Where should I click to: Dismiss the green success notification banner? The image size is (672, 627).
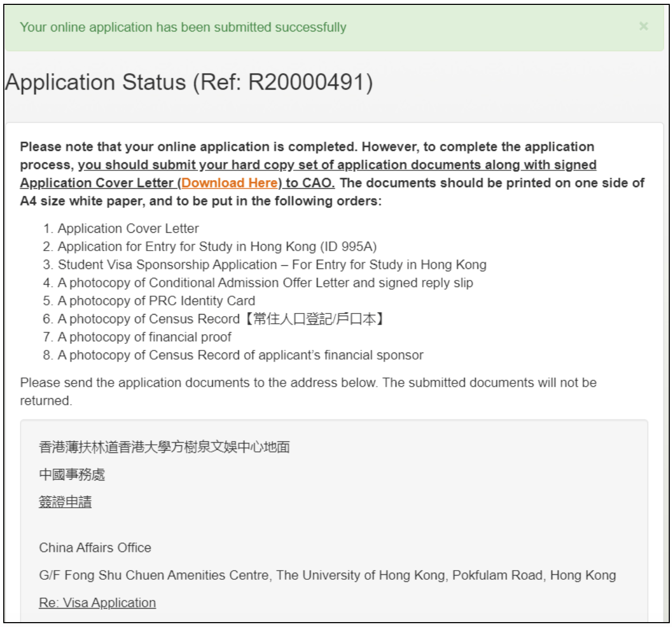(643, 26)
